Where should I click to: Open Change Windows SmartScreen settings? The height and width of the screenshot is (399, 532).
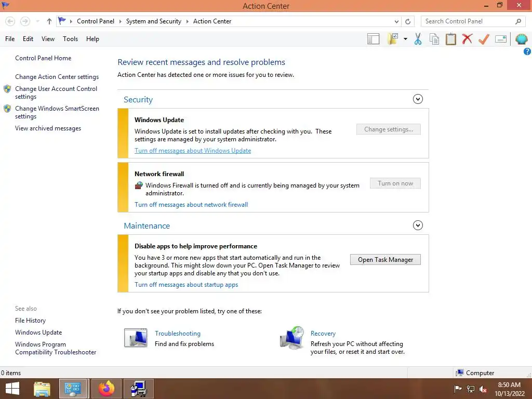click(57, 112)
